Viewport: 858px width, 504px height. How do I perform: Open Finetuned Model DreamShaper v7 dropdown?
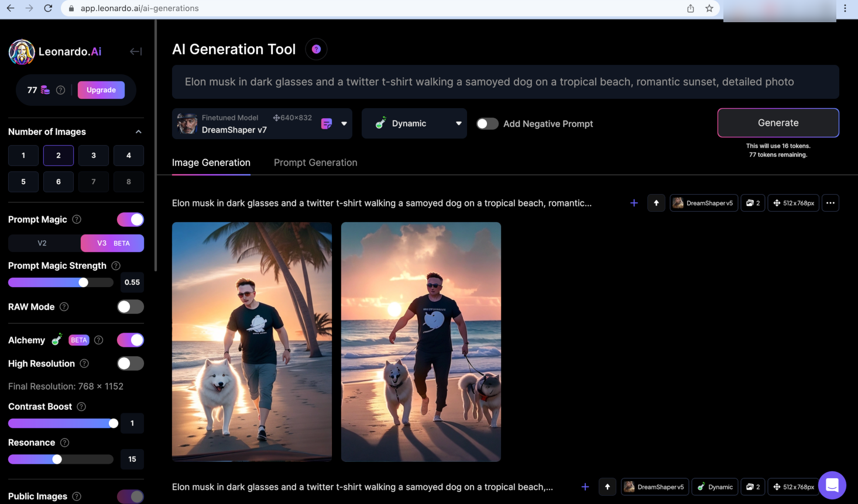click(x=262, y=123)
